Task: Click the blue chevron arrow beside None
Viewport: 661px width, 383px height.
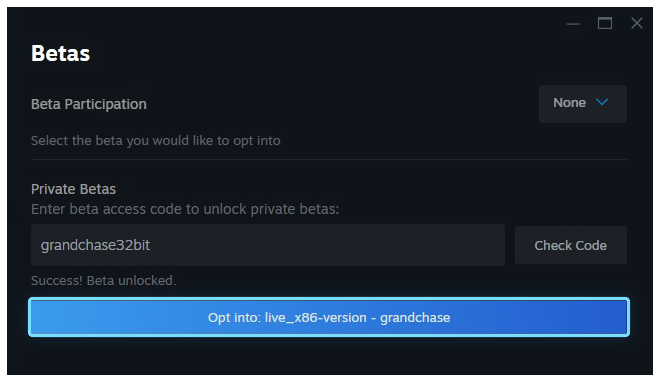Action: (x=602, y=102)
